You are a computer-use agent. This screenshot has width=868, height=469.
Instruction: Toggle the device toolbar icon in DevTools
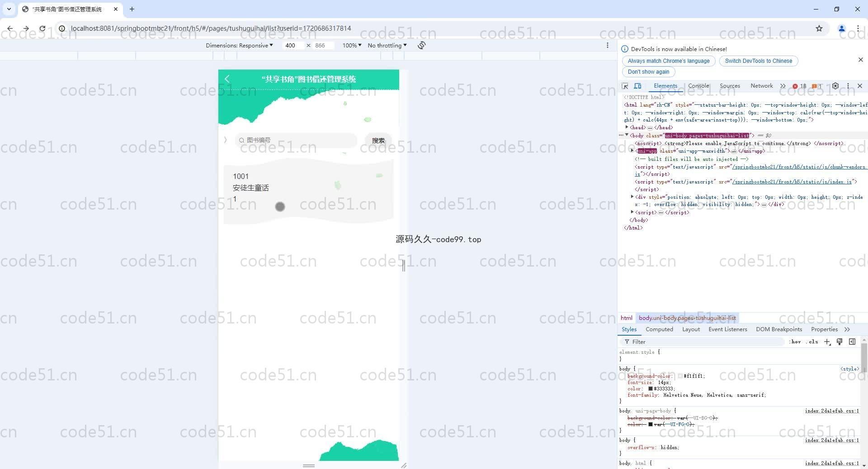tap(637, 86)
